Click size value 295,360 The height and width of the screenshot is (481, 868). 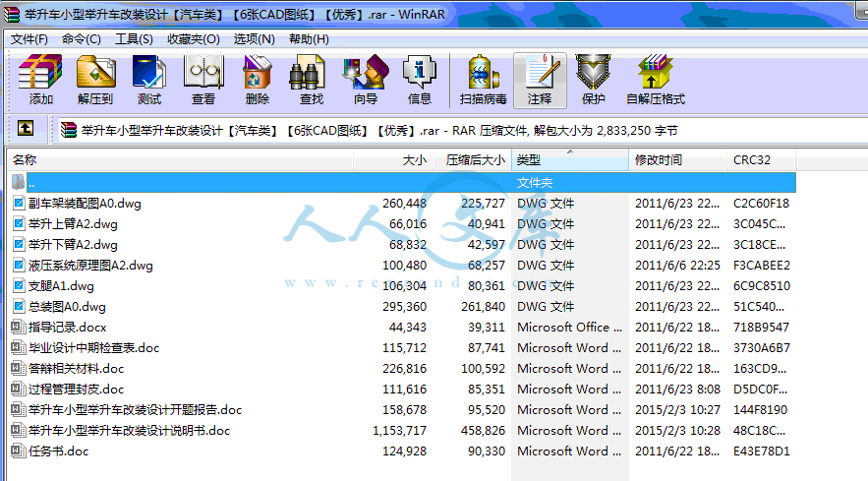(x=404, y=307)
